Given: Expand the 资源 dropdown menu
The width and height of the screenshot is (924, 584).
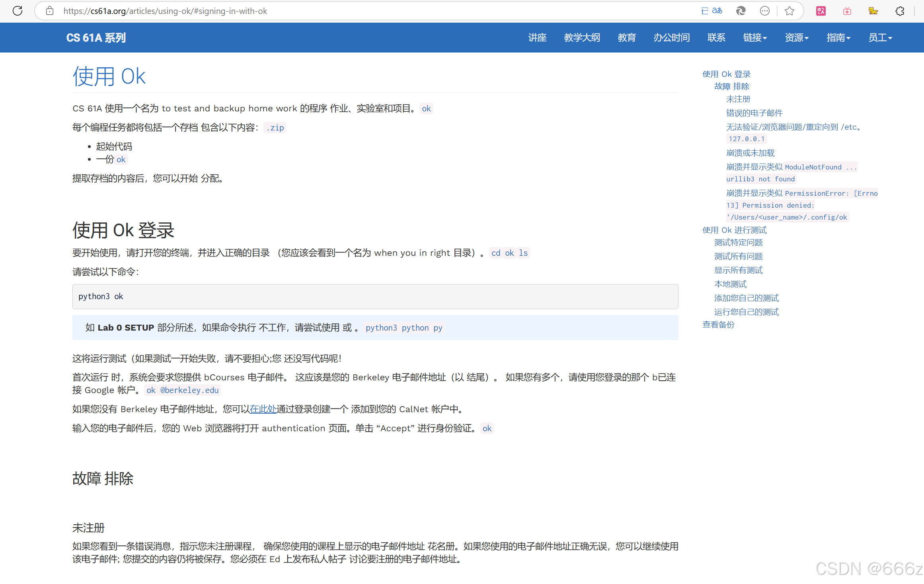Looking at the screenshot, I should click(x=797, y=37).
